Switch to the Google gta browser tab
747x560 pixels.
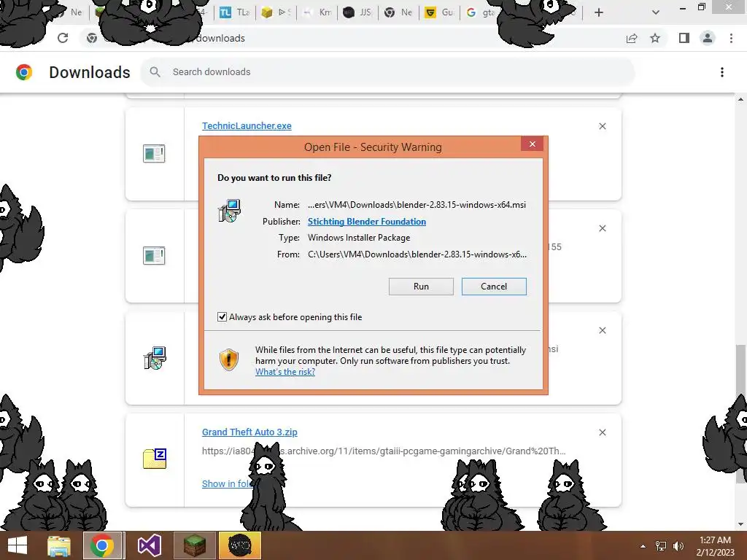point(480,12)
